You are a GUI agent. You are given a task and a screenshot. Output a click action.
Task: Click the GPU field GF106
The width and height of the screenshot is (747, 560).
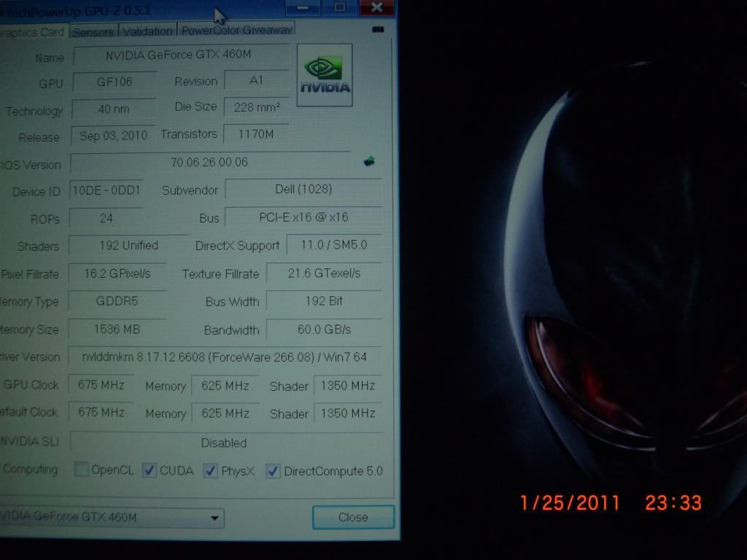115,82
